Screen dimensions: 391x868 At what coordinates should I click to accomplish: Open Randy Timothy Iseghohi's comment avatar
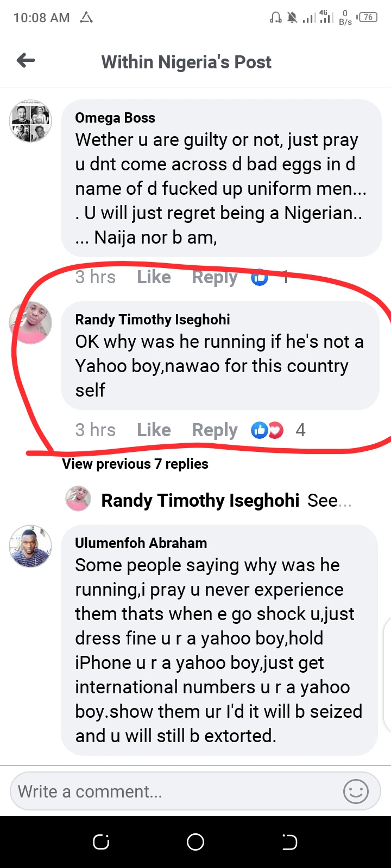[x=30, y=323]
